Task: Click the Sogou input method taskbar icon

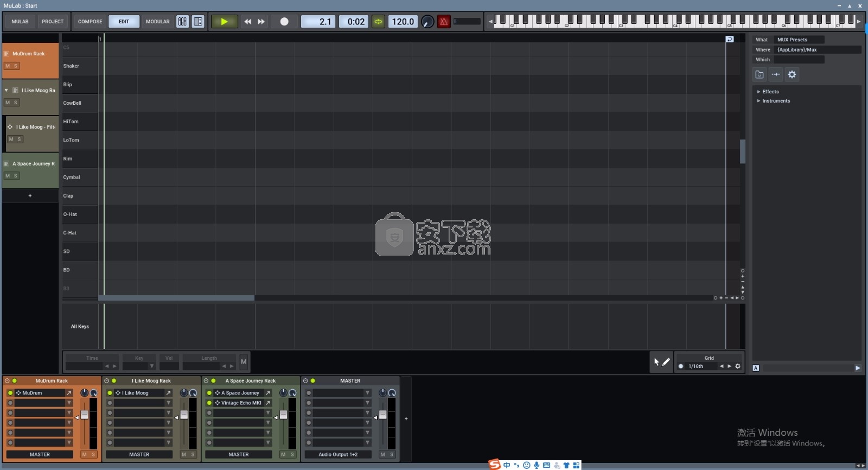Action: click(494, 465)
